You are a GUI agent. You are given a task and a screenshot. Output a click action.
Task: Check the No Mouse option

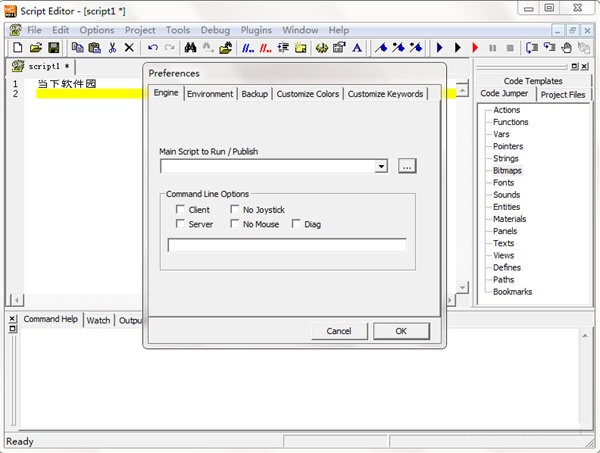click(x=235, y=223)
